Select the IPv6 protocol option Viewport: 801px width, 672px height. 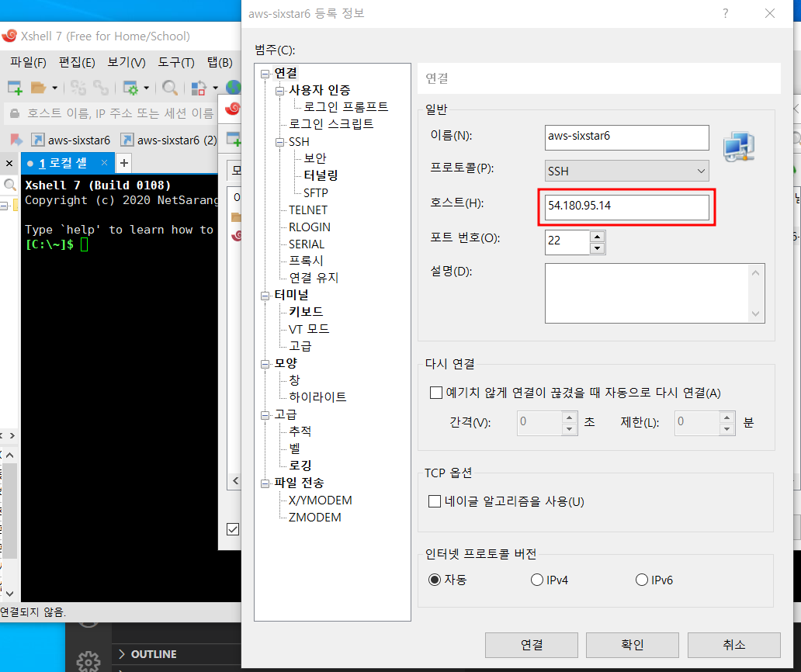(641, 580)
